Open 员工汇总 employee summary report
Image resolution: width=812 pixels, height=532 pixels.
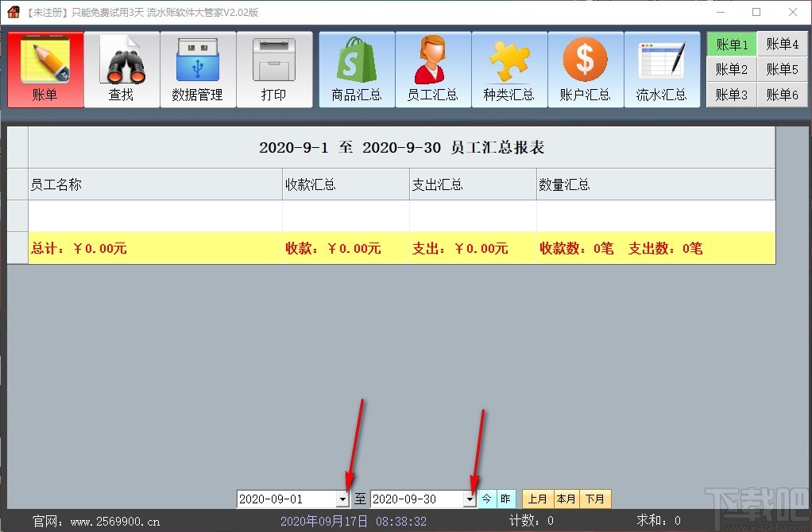click(432, 69)
